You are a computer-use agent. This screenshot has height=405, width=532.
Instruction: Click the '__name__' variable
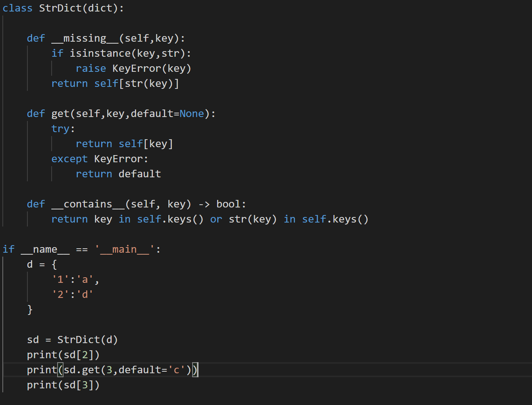click(x=45, y=250)
